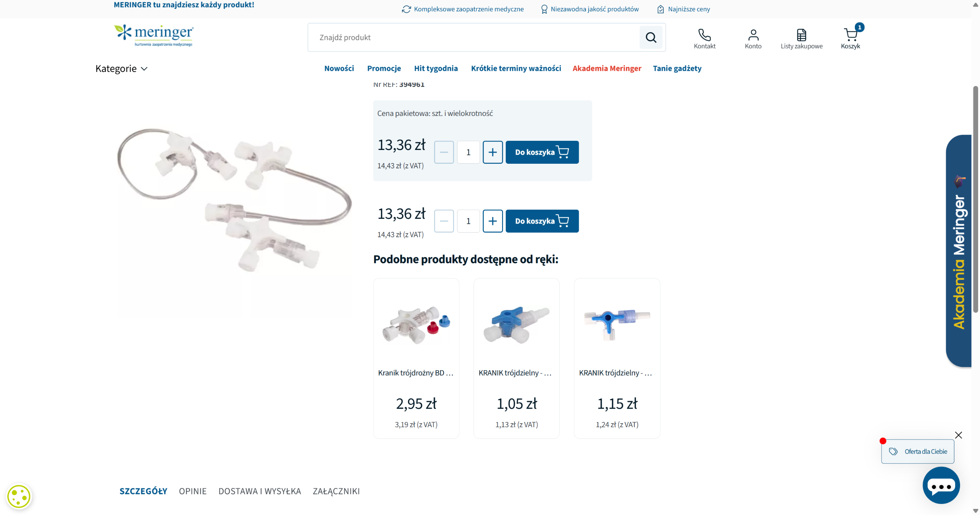Switch to DOSTAWA I WYSYŁKA tab
The height and width of the screenshot is (515, 980).
click(260, 491)
